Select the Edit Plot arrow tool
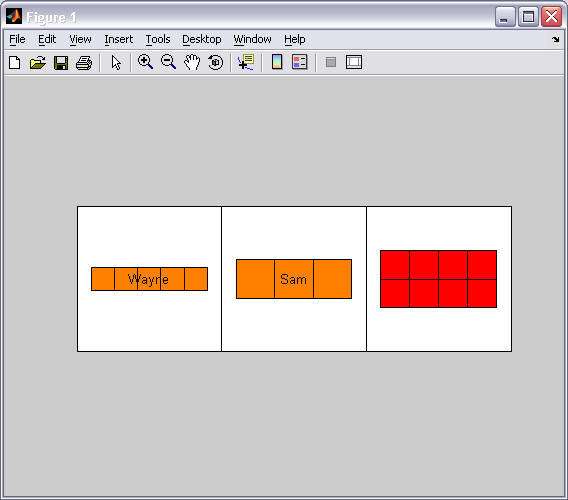 pos(116,63)
